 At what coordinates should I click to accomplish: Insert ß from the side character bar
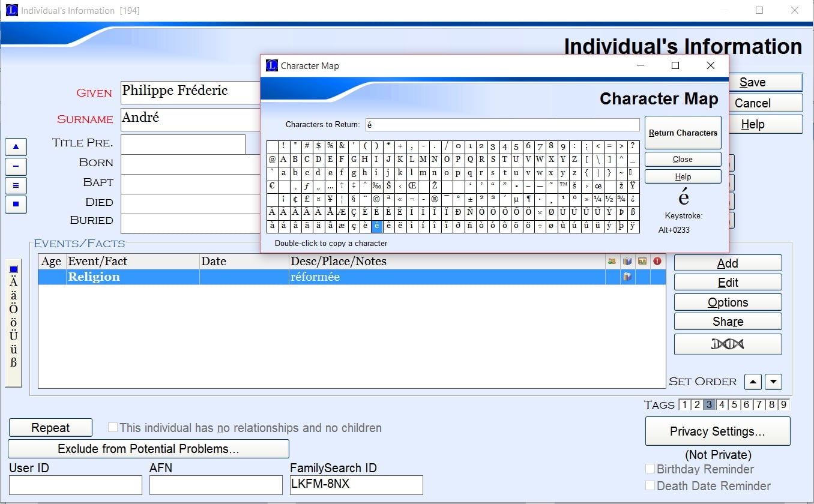pos(13,362)
